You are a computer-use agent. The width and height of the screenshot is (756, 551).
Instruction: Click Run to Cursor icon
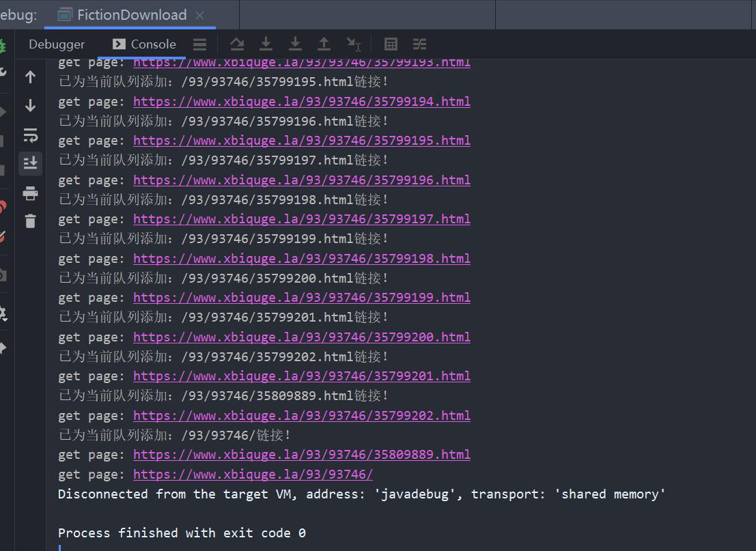[353, 44]
